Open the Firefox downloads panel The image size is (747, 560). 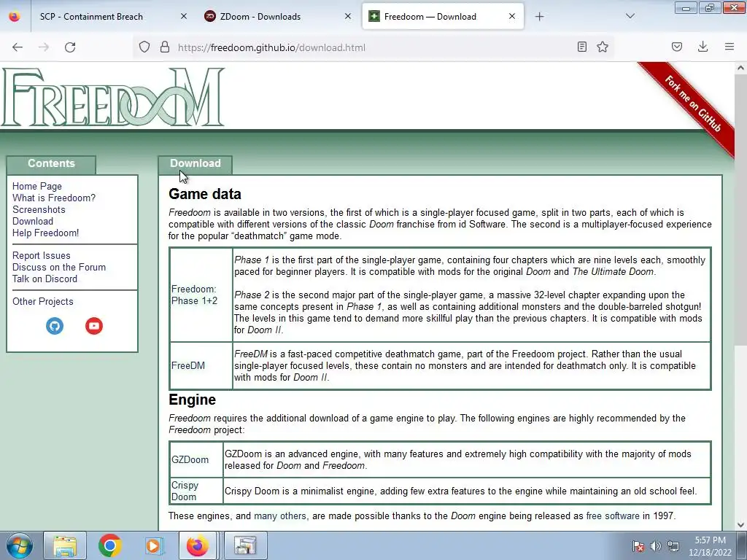(x=703, y=47)
